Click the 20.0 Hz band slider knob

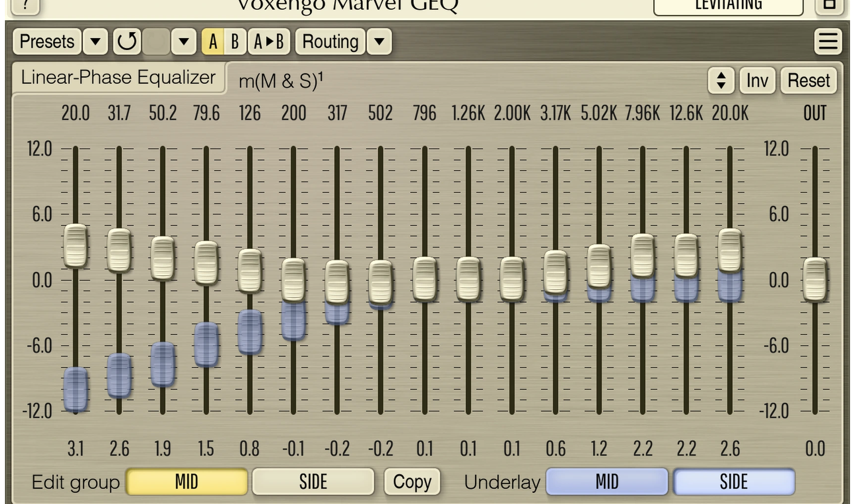point(75,246)
